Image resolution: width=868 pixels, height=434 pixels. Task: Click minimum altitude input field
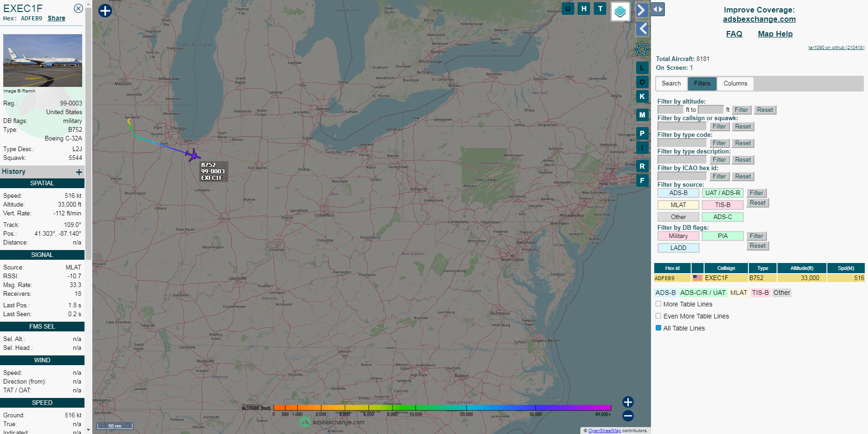point(670,110)
